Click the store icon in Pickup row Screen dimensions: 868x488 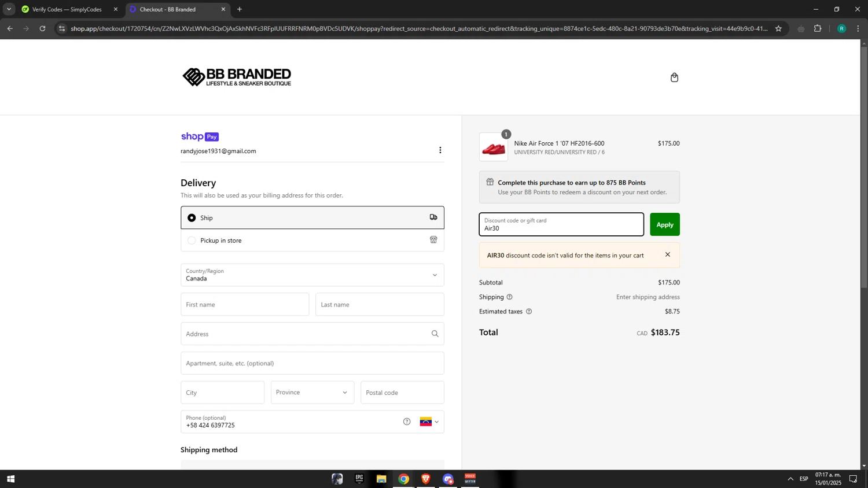coord(433,240)
